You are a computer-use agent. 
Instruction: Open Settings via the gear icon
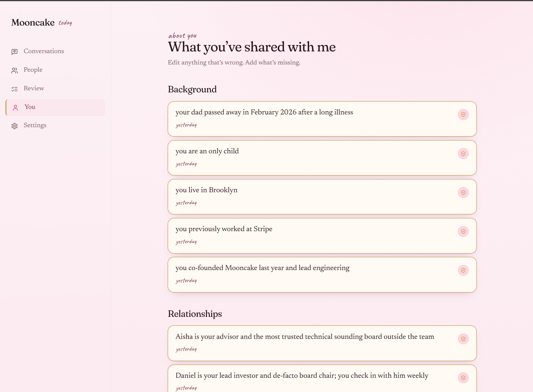pyautogui.click(x=15, y=126)
